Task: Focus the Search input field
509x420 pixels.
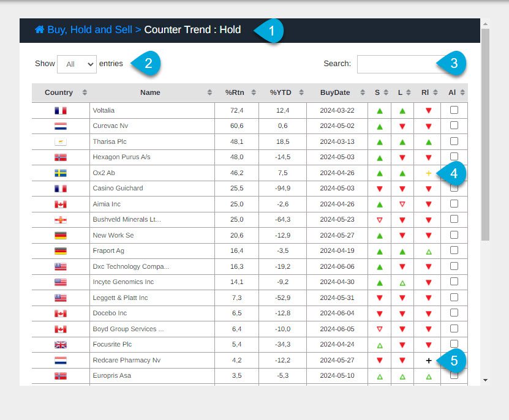Action: [397, 64]
